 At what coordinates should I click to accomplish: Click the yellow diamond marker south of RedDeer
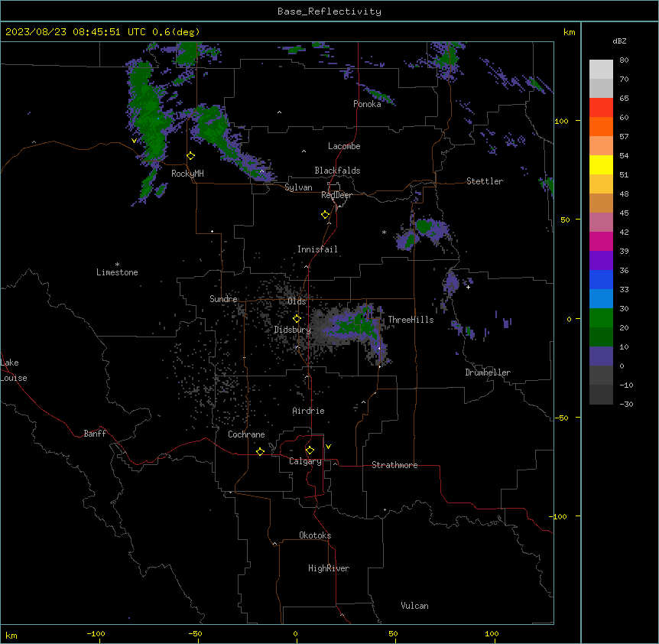coord(326,215)
